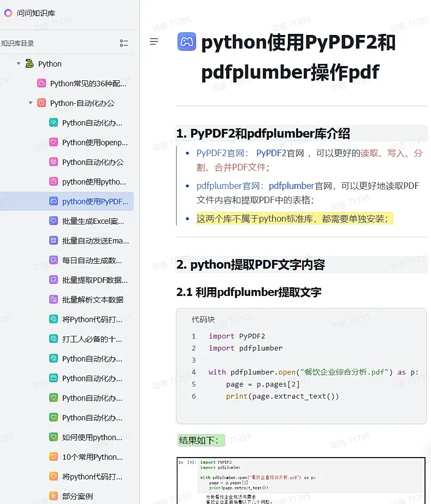Open the Jupyter result screenshot image
The height and width of the screenshot is (504, 431).
(301, 480)
